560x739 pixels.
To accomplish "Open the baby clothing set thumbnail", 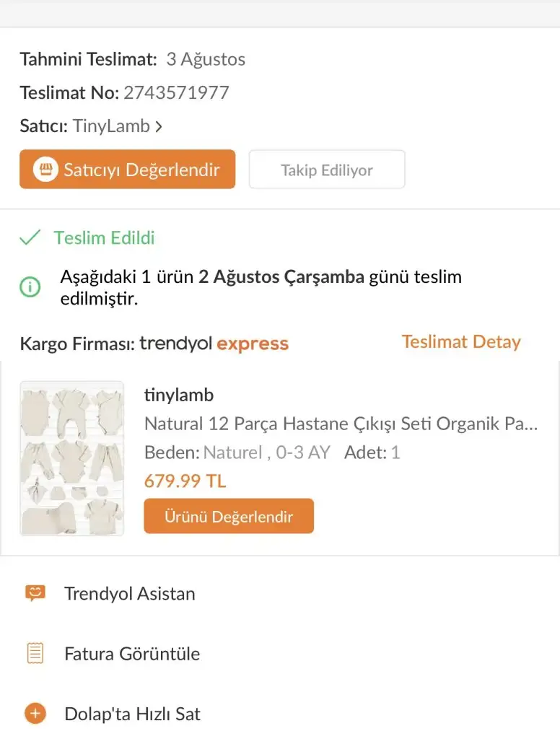I will tap(72, 458).
